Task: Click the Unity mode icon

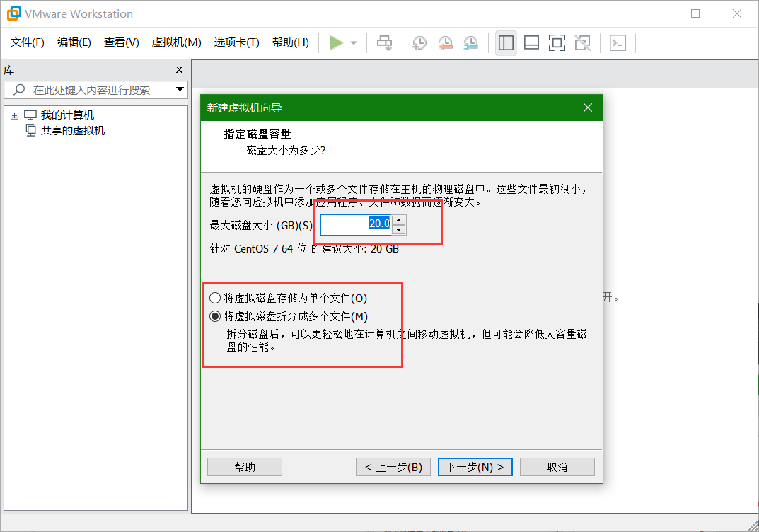Action: (x=582, y=42)
